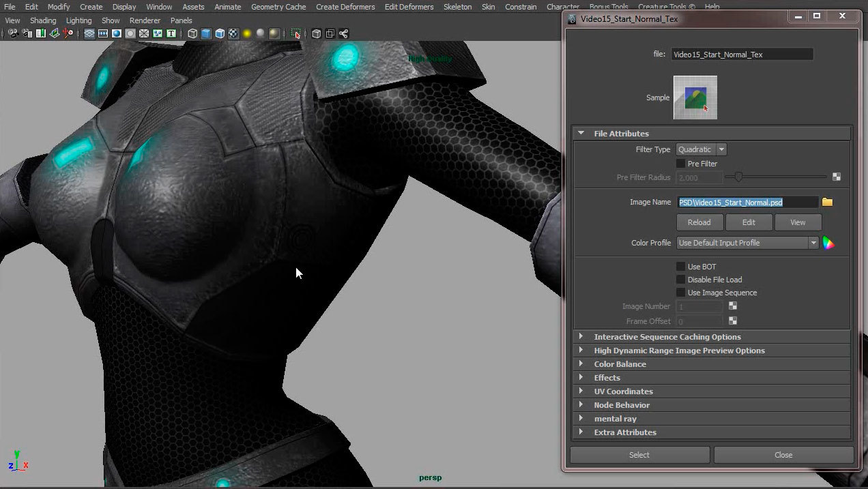Image resolution: width=868 pixels, height=489 pixels.
Task: Click the Reload button
Action: click(699, 222)
